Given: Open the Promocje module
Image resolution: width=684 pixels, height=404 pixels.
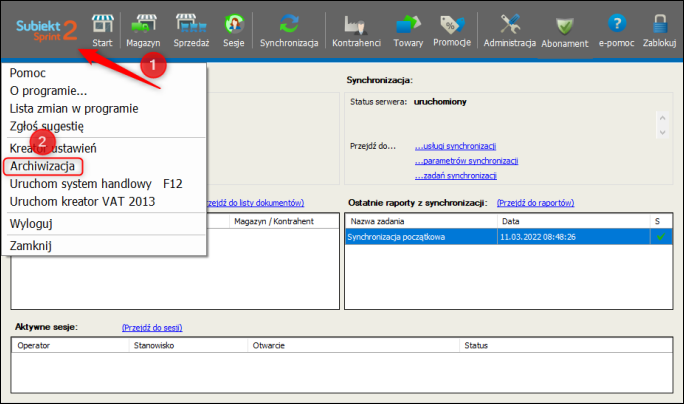Looking at the screenshot, I should tap(452, 30).
